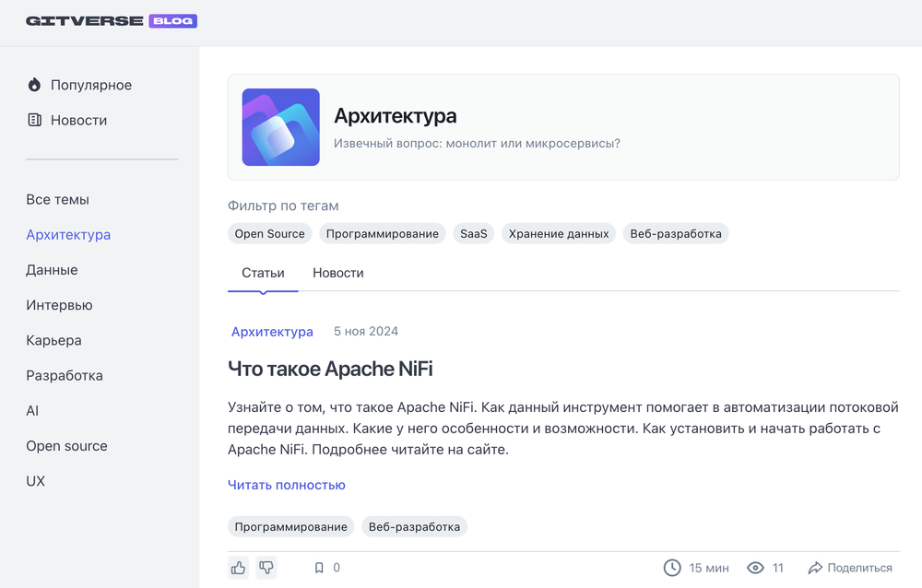Screen dimensions: 922x588
Task: Switch to the Новости tab
Action: coord(338,273)
